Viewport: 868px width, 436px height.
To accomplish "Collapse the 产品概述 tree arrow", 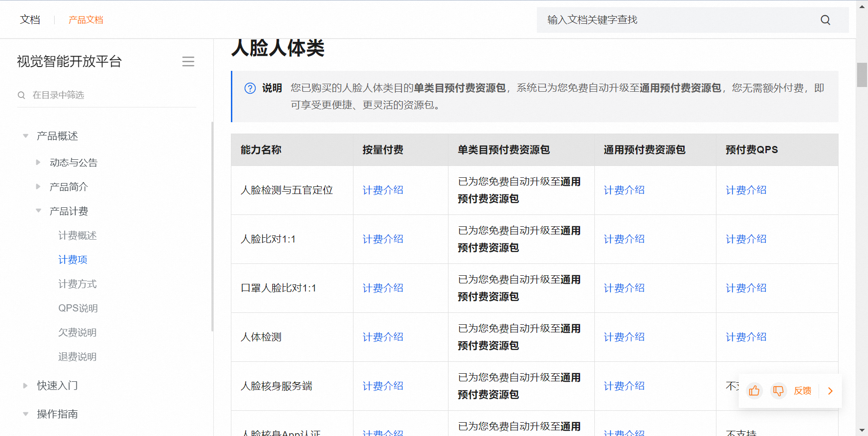I will pyautogui.click(x=26, y=136).
